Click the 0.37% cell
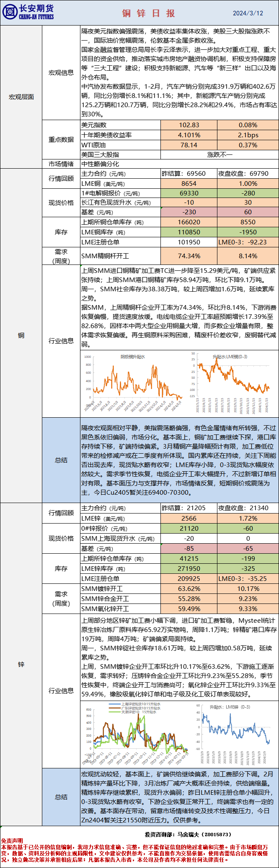Image resolution: width=279 pixels, height=868 pixels. [x=248, y=145]
